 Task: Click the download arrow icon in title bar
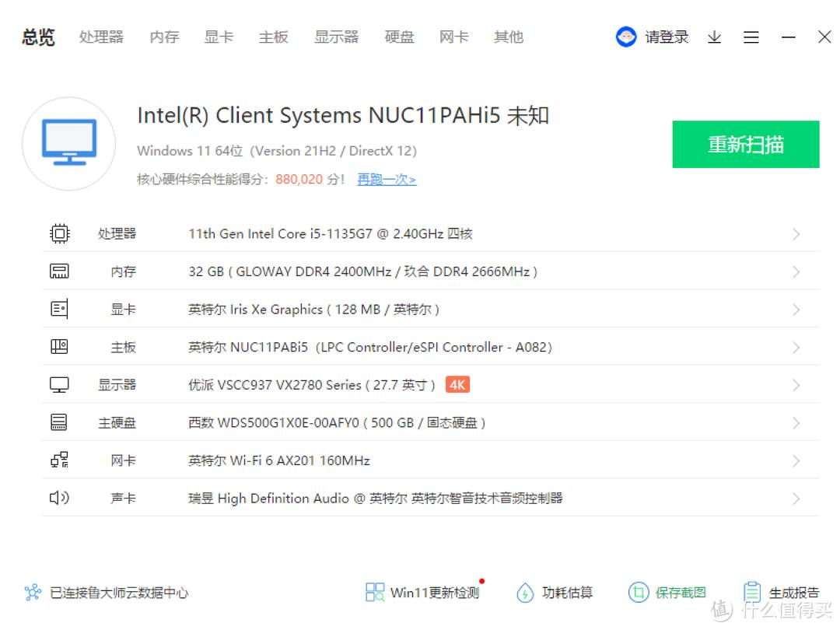(x=714, y=37)
